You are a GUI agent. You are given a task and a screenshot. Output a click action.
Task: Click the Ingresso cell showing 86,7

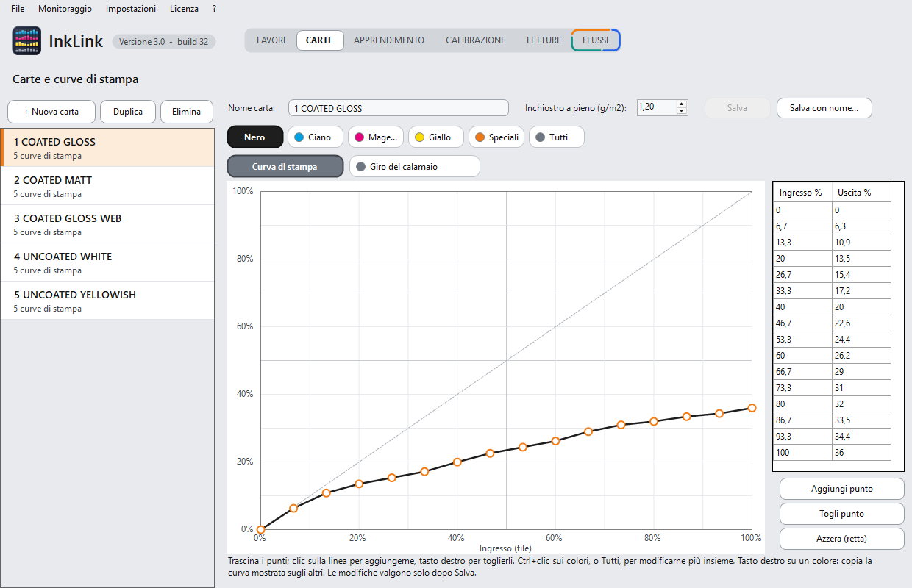click(x=802, y=420)
